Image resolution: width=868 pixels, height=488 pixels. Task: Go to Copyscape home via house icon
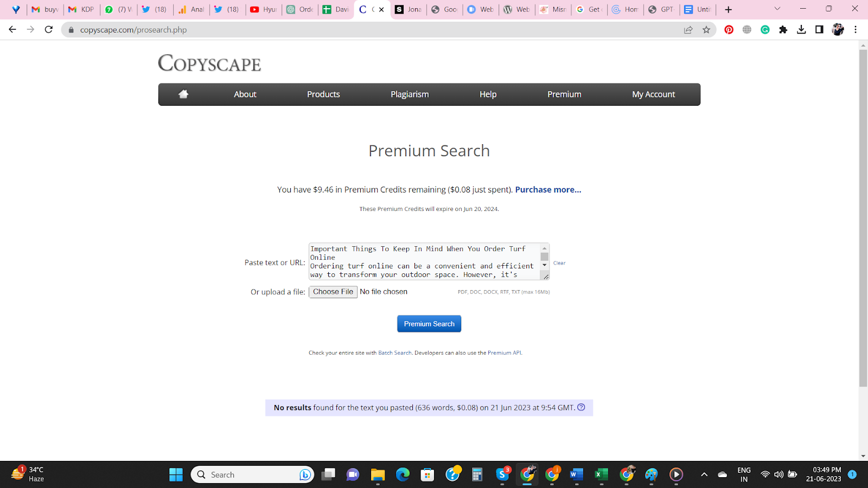[x=183, y=94]
